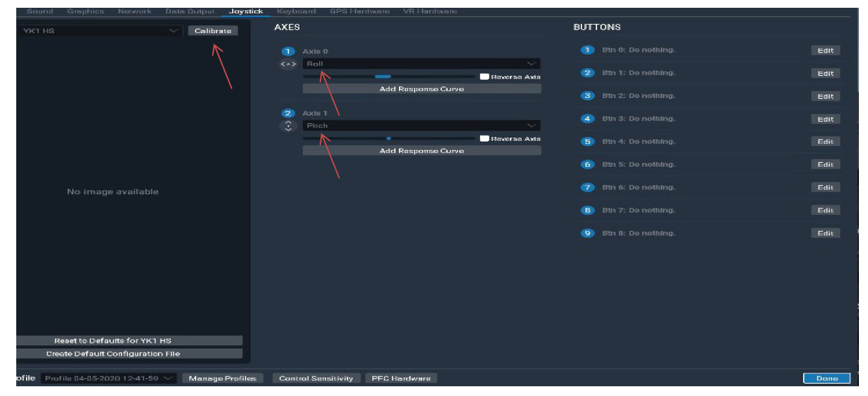Open the Roll axis assignment dropdown
The height and width of the screenshot is (396, 868).
(x=533, y=63)
